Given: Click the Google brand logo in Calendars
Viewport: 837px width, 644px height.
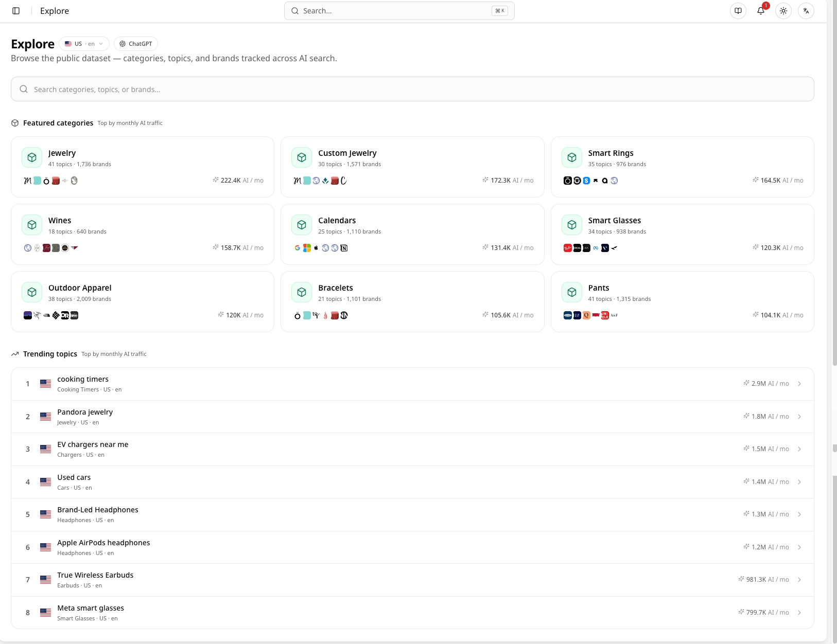Looking at the screenshot, I should point(298,248).
